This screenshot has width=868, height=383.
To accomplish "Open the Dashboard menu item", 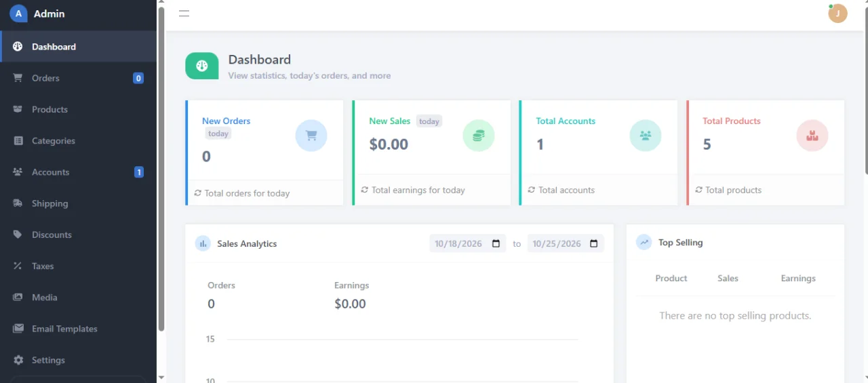I will [79, 47].
